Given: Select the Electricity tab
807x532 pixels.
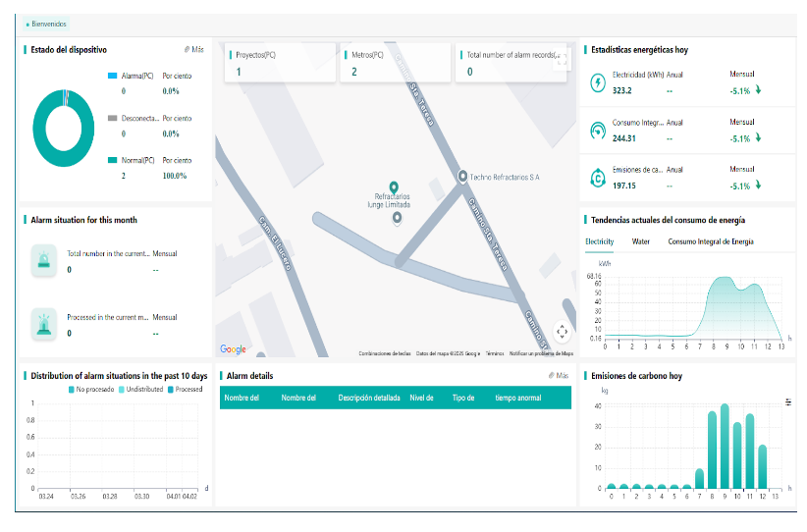Looking at the screenshot, I should coord(599,241).
